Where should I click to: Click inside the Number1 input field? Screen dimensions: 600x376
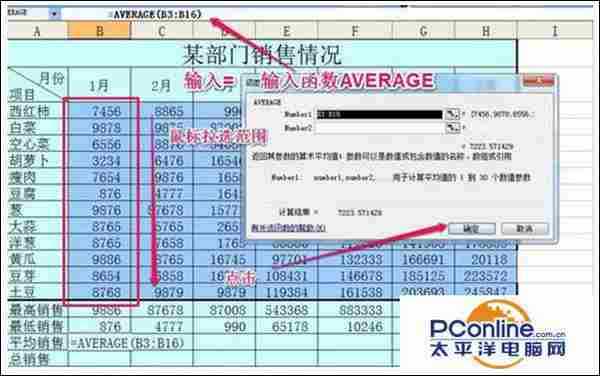click(x=380, y=114)
